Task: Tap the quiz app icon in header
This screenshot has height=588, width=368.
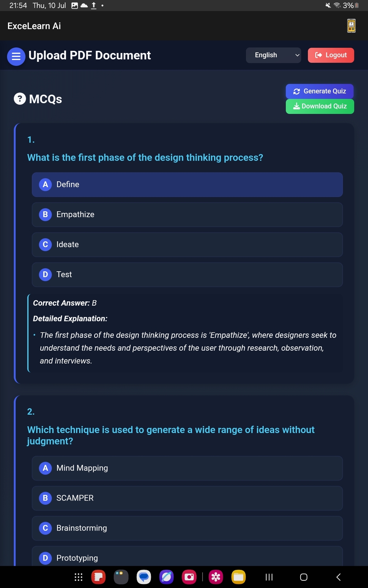Action: 351,26
